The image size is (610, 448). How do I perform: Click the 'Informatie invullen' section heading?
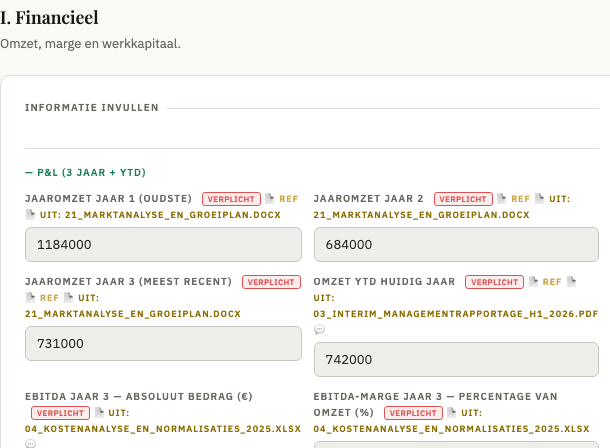[x=92, y=108]
